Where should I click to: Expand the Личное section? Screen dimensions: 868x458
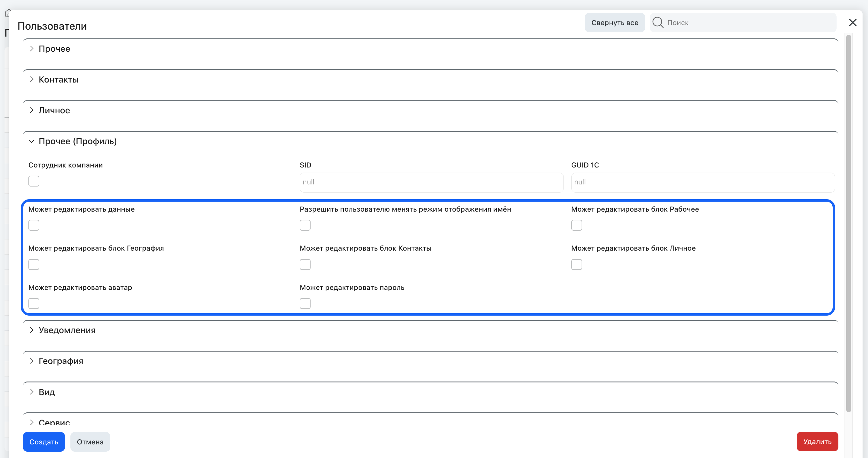[31, 110]
